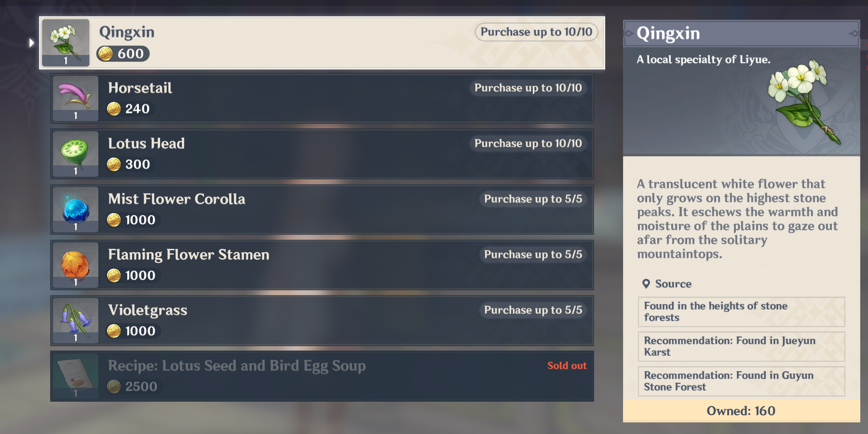Click the Lotus Head item icon

75,150
